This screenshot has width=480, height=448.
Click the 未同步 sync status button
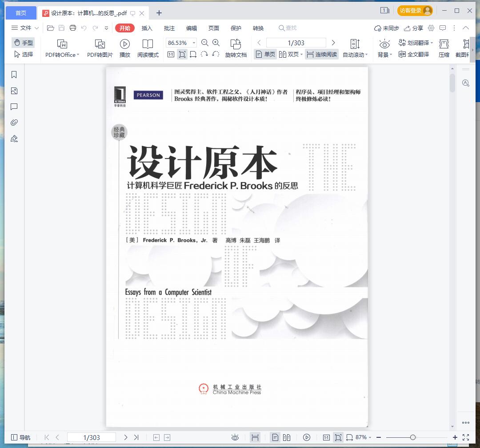point(387,28)
